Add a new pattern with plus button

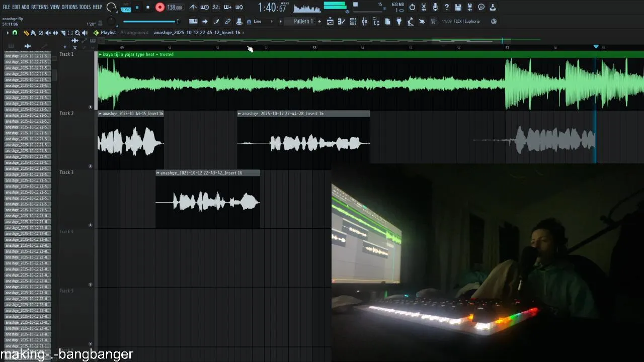319,21
